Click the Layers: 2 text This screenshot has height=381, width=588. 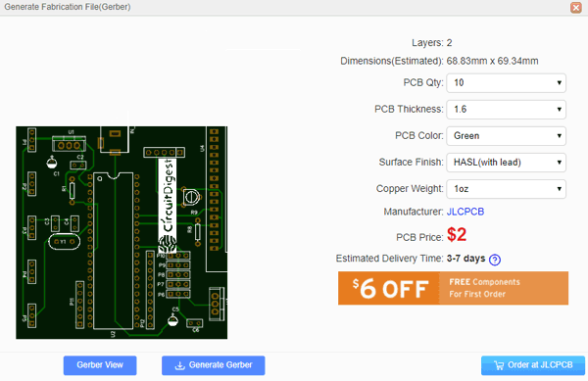pos(431,43)
